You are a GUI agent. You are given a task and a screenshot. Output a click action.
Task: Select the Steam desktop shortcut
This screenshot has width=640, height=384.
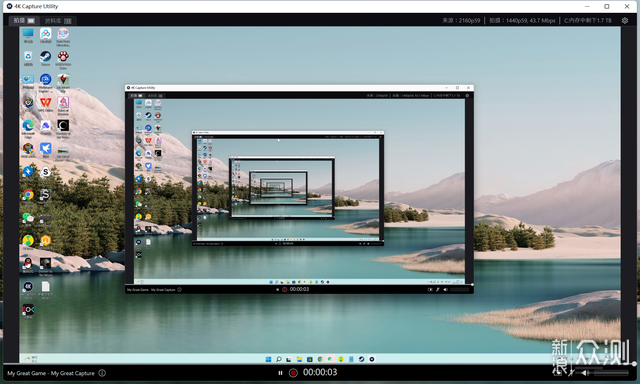45,58
